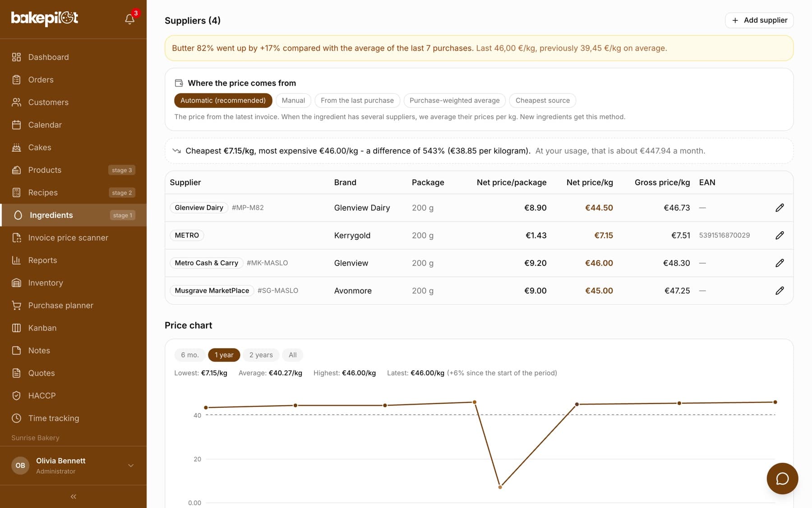
Task: Open Invoice price scanner page
Action: [73, 238]
